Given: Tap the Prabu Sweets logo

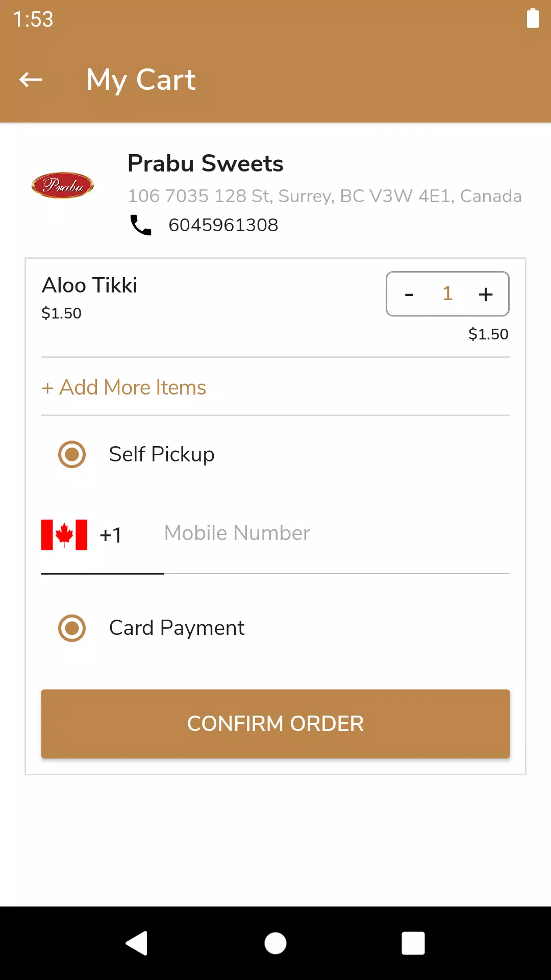Looking at the screenshot, I should click(63, 185).
